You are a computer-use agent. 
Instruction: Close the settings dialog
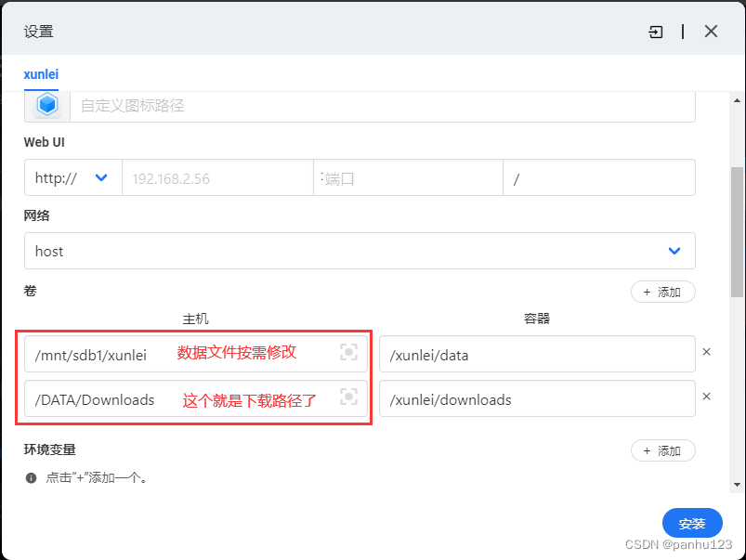pos(711,32)
